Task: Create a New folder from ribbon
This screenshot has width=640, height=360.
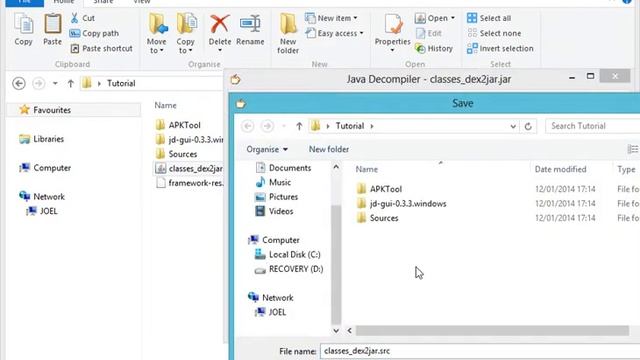Action: [x=288, y=33]
